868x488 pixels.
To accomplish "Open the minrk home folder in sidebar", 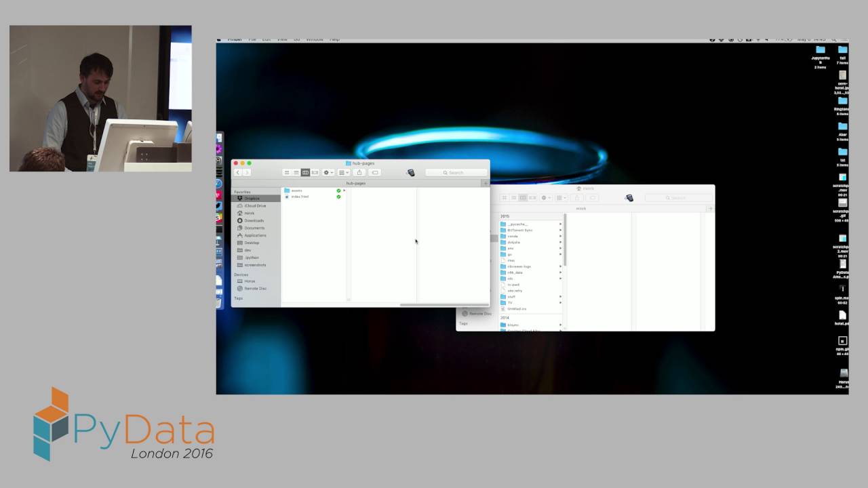I will point(256,213).
